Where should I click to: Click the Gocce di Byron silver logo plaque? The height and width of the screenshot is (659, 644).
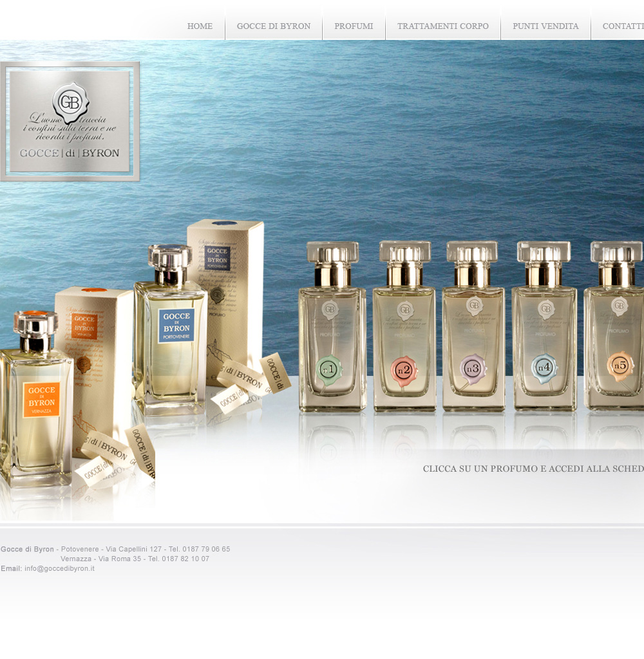click(x=70, y=122)
